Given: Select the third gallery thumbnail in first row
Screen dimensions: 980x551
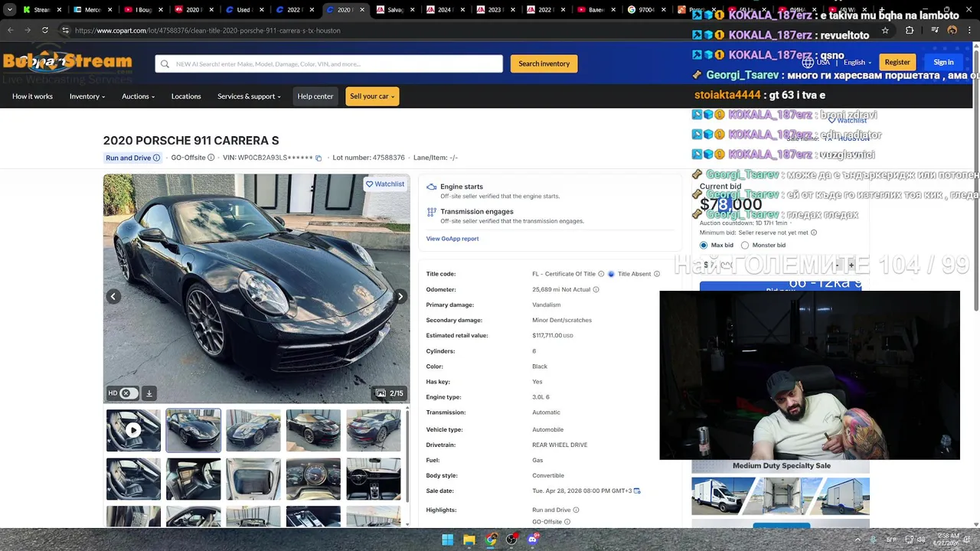Looking at the screenshot, I should (x=253, y=430).
